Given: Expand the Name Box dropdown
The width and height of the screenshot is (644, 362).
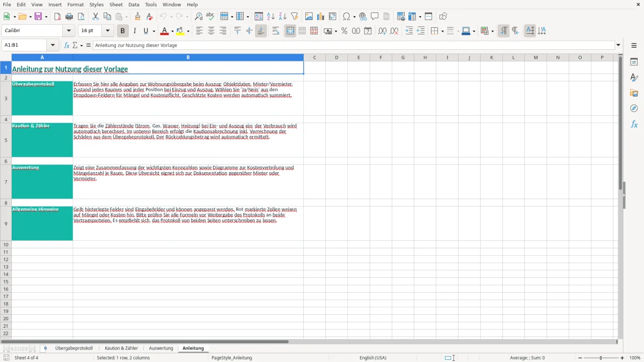Looking at the screenshot, I should [53, 45].
